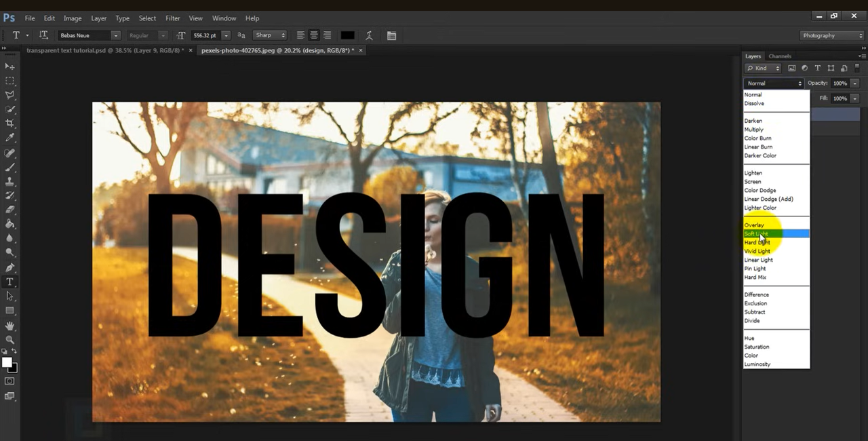Select the Paint Bucket tool
Screen dimensions: 868x441
click(x=9, y=224)
